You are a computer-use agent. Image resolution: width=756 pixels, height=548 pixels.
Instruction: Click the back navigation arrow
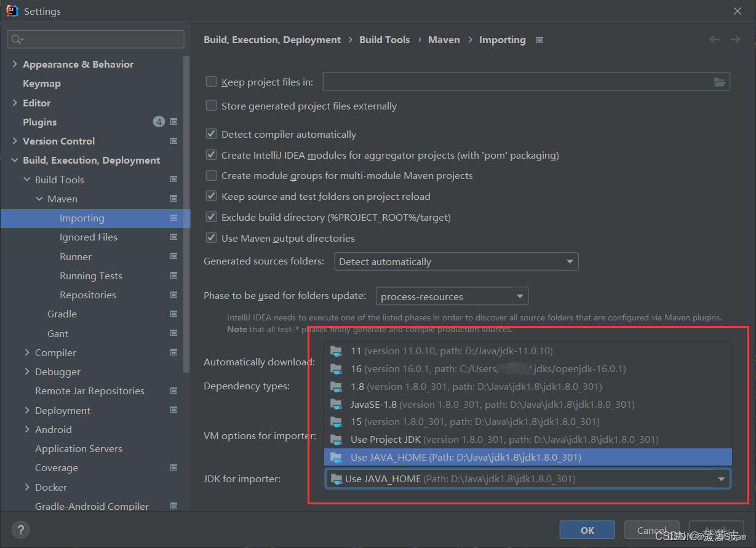click(714, 39)
